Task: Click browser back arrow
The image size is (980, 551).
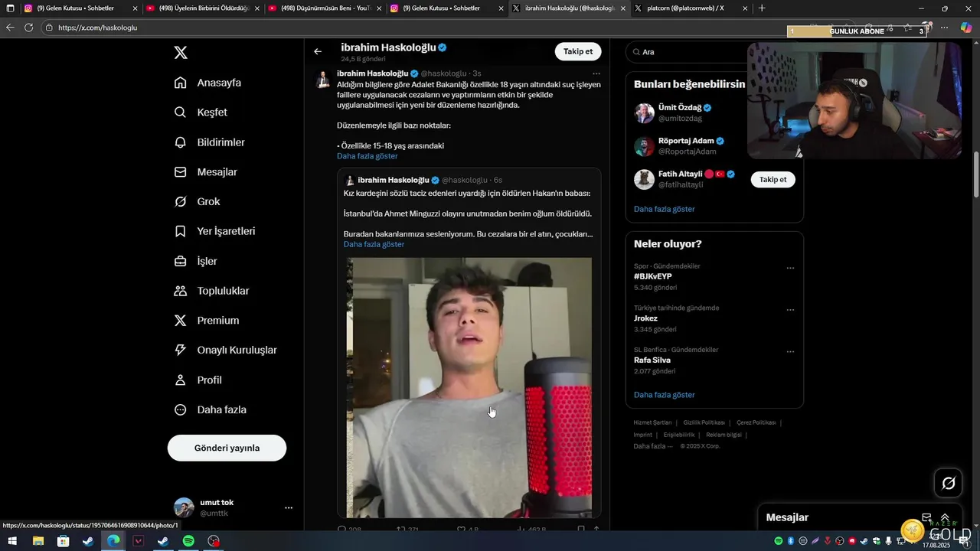Action: click(x=10, y=28)
